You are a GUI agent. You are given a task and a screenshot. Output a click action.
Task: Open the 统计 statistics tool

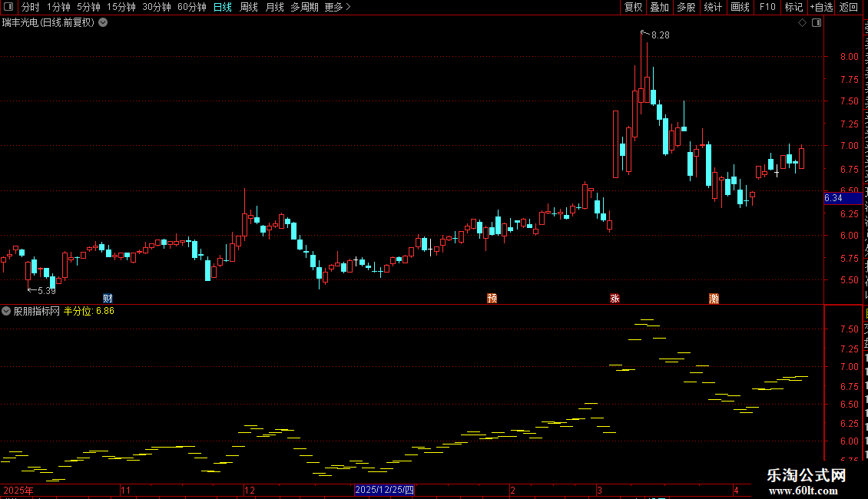point(713,7)
